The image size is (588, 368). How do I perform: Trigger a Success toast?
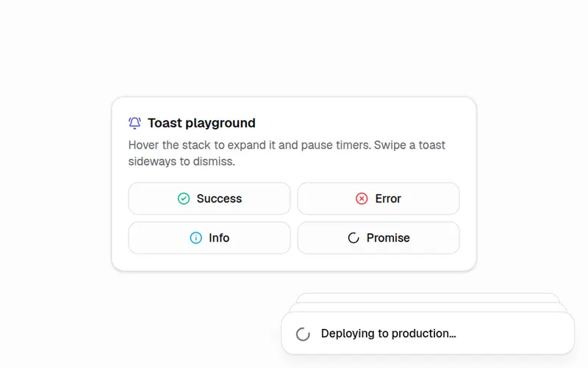click(209, 199)
